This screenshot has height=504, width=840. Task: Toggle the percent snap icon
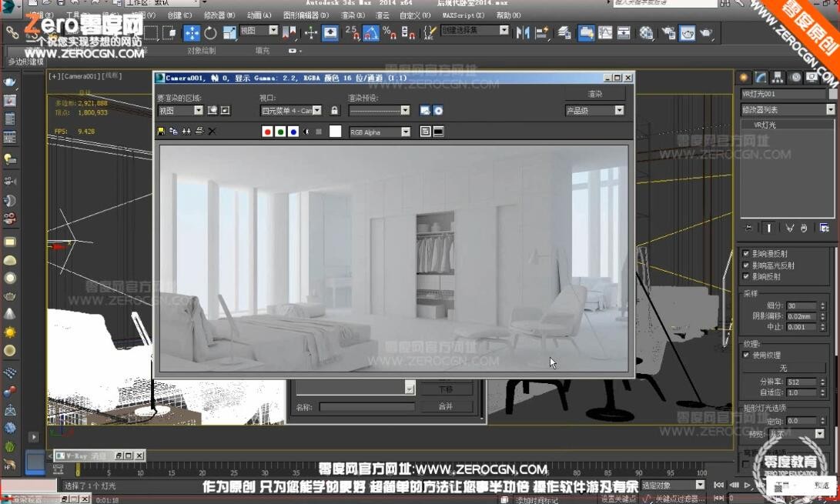pyautogui.click(x=389, y=32)
